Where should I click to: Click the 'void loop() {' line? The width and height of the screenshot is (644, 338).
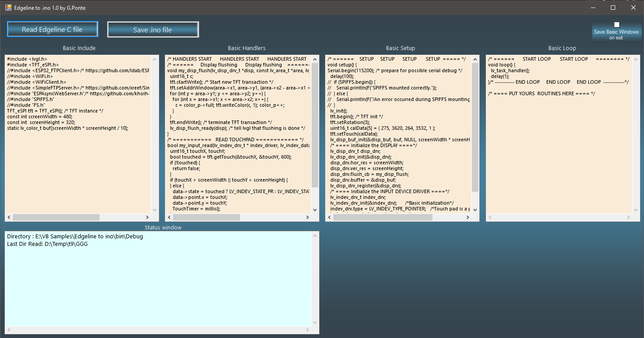coord(501,65)
